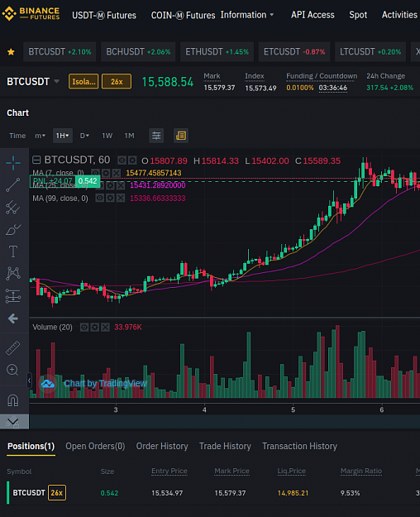Click the favorites star icon
The height and width of the screenshot is (517, 420).
click(x=11, y=52)
